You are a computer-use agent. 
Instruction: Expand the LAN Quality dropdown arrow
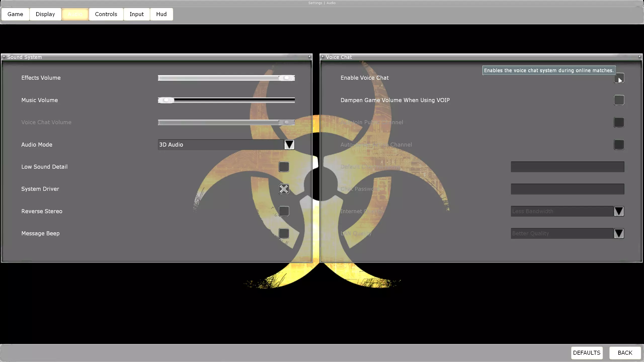click(x=619, y=233)
